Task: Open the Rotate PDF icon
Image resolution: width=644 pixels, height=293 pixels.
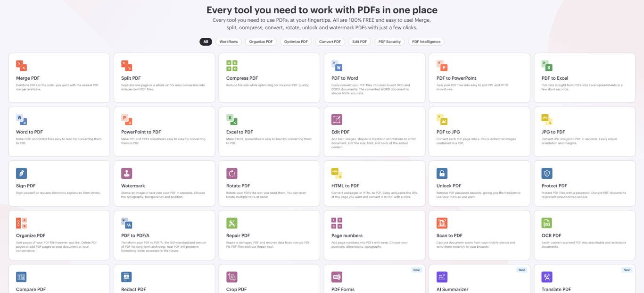Action: [x=231, y=173]
